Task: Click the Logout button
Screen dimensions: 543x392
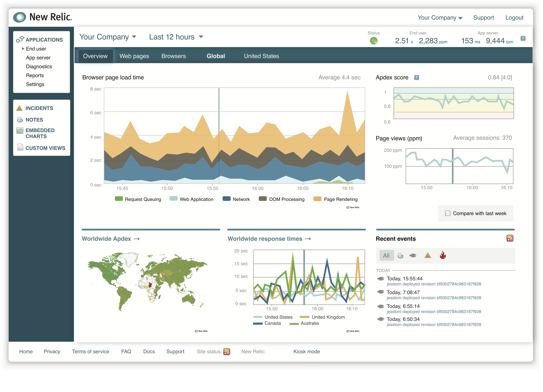Action: [514, 17]
